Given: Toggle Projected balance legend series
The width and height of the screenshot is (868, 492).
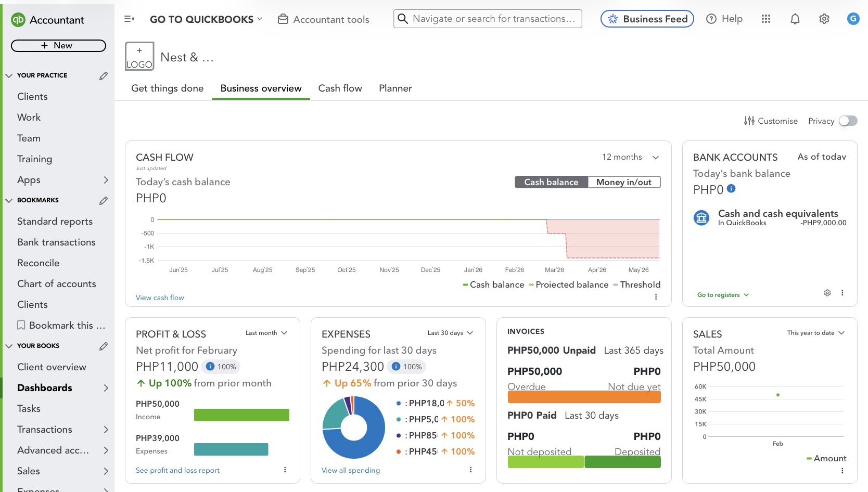Looking at the screenshot, I should pyautogui.click(x=568, y=284).
